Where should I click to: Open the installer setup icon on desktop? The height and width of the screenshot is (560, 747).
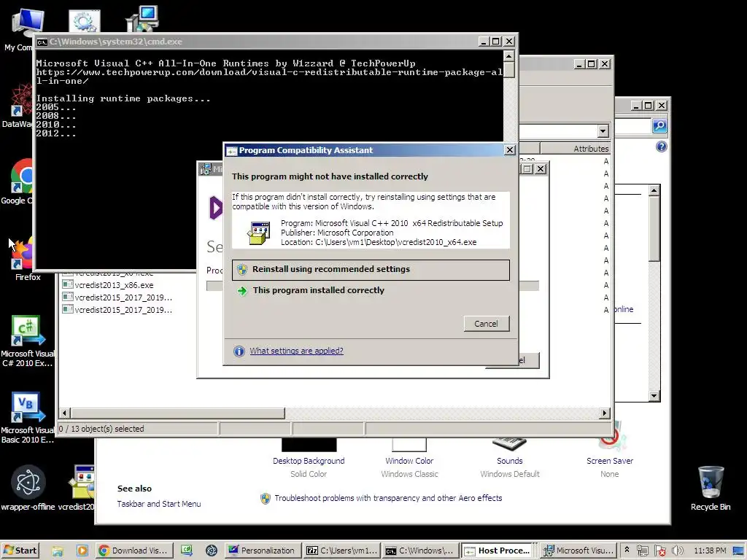[142, 19]
